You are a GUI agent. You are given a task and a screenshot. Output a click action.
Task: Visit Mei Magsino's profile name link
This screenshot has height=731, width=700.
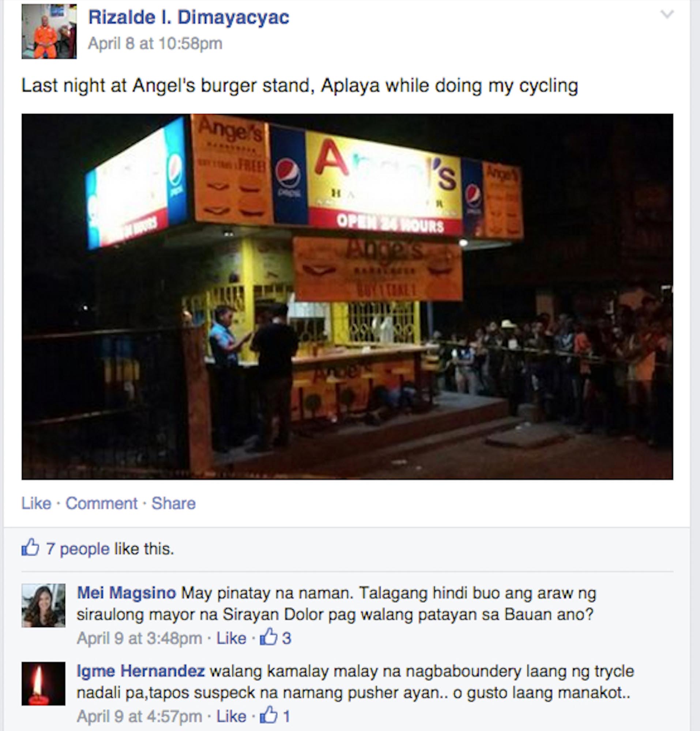tap(126, 593)
